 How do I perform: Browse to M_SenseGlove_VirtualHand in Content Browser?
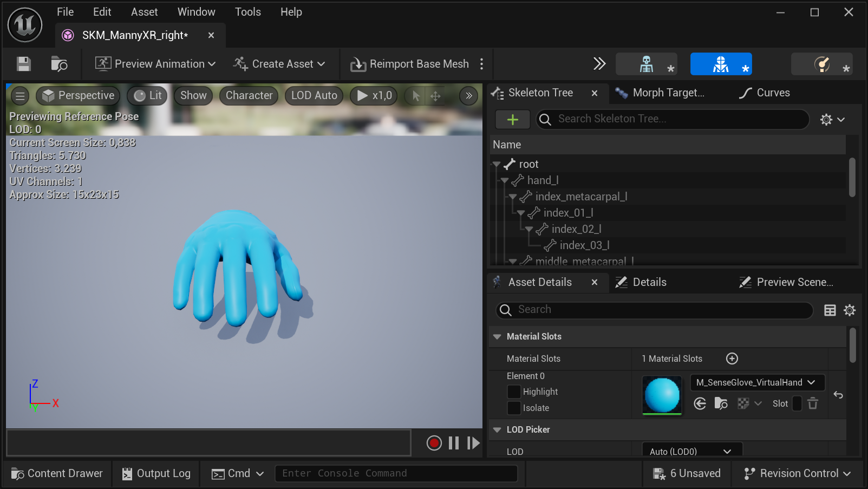pos(721,403)
